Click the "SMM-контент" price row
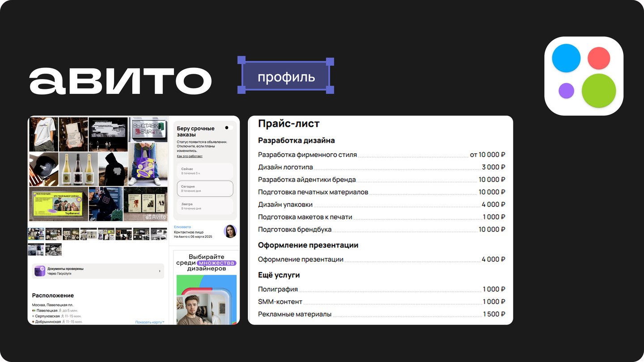This screenshot has width=644, height=362. point(382,302)
